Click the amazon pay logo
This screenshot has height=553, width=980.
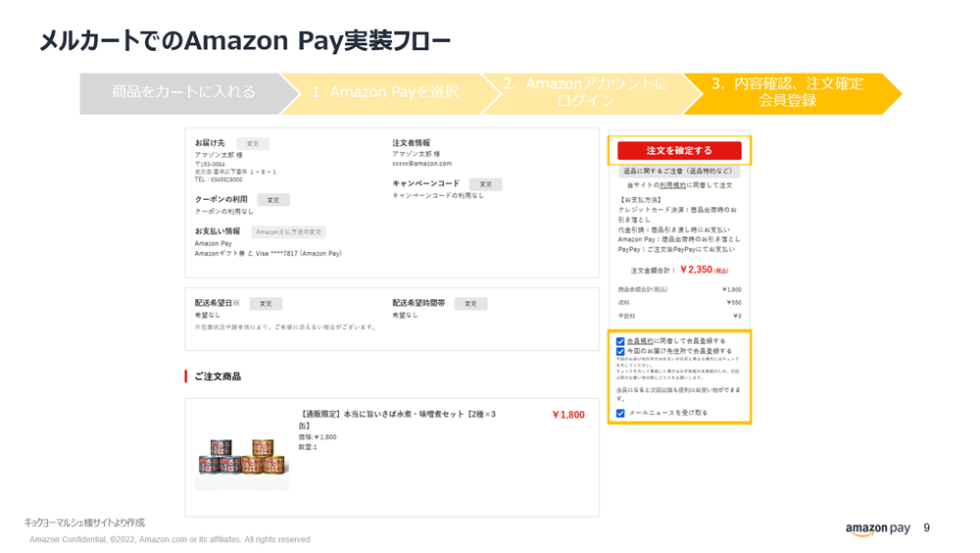tap(877, 529)
